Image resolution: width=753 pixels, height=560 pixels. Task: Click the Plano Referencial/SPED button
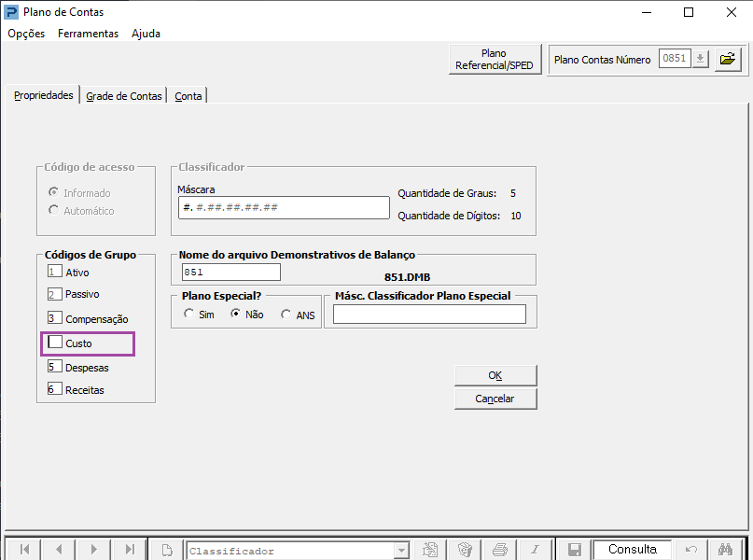[495, 59]
